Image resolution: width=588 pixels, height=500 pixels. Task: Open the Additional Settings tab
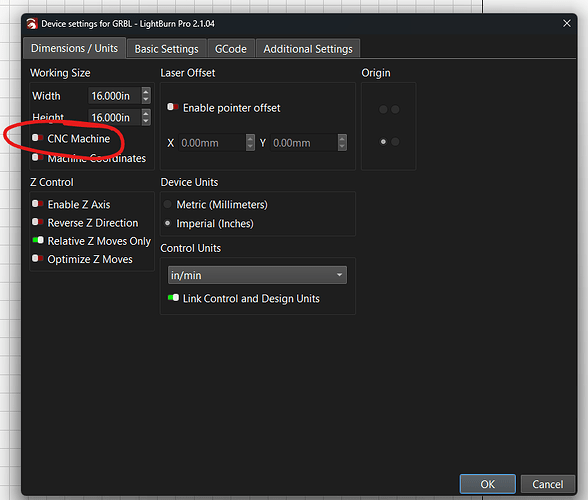308,49
